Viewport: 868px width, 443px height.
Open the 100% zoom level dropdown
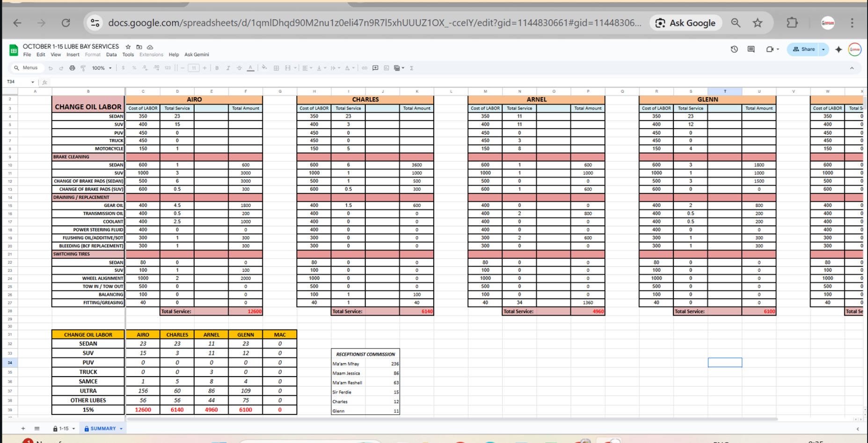coord(102,68)
